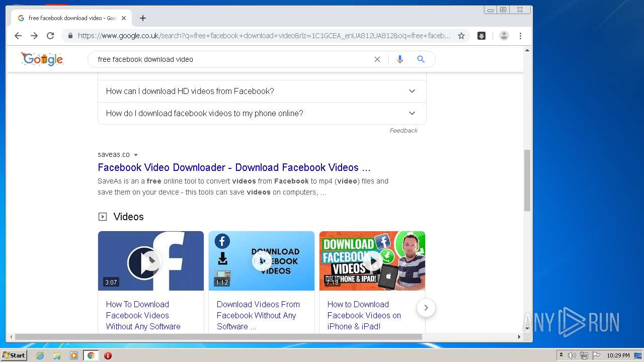Click the horizontal scrollbar thumb
The width and height of the screenshot is (644, 362).
(218, 336)
